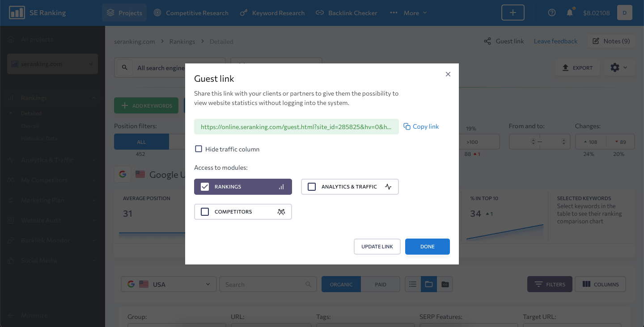Image resolution: width=644 pixels, height=327 pixels.
Task: Open the seranking.com project selector
Action: [x=52, y=64]
